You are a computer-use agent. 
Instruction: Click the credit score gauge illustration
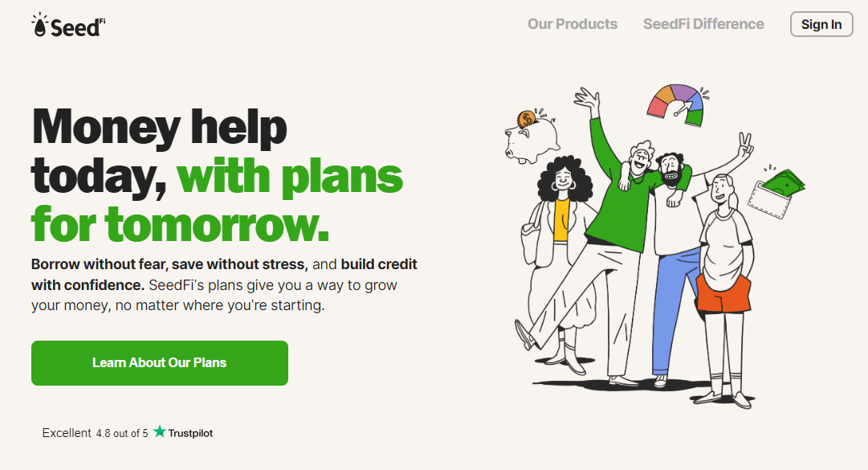[676, 104]
